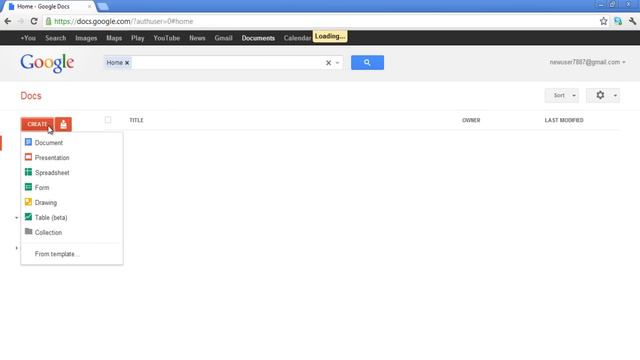
Task: Choose Table (beta) from the Create menu
Action: [72, 218]
